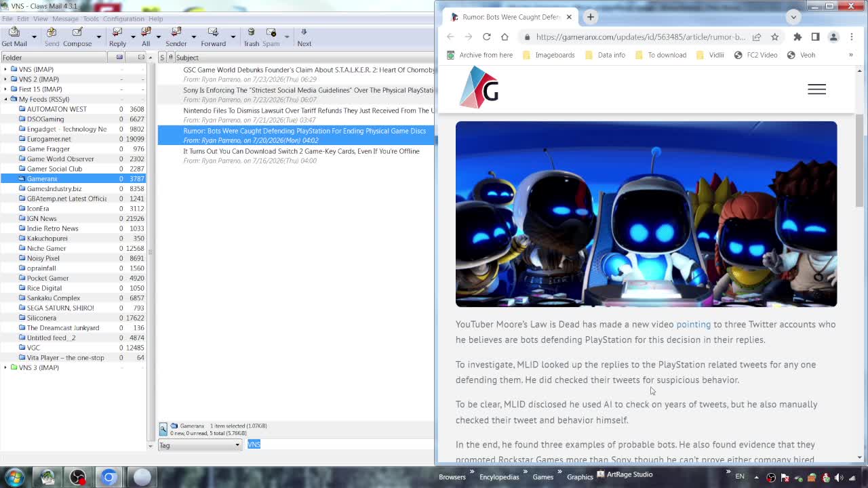Collapse the My Feeds (RSSyl) tree
Viewport: 868px width, 488px height.
5,99
